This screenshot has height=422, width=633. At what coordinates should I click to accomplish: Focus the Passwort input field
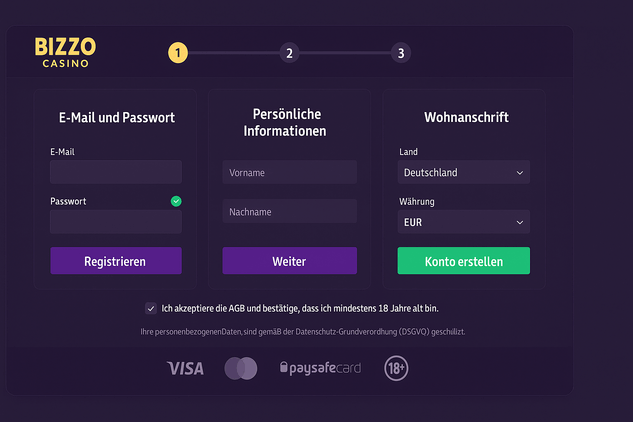pos(116,222)
